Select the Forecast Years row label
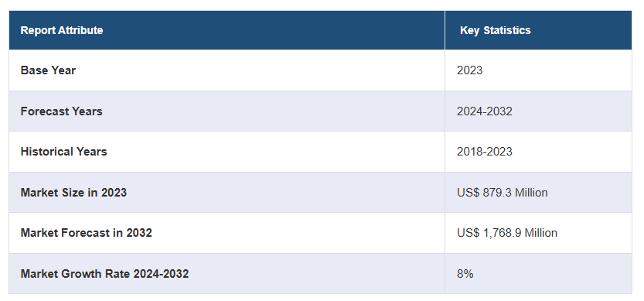This screenshot has height=301, width=644. click(x=61, y=111)
